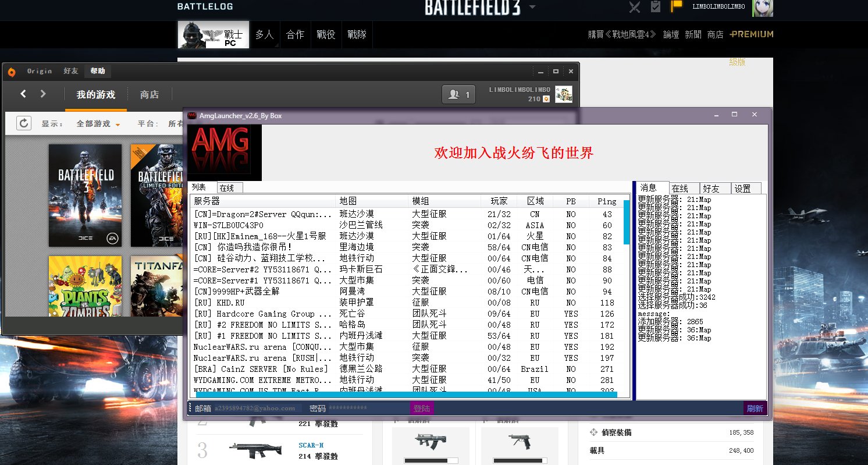Viewport: 868px width, 465px height.
Task: Click the Origin points coin icon next to 210
Action: pyautogui.click(x=546, y=100)
